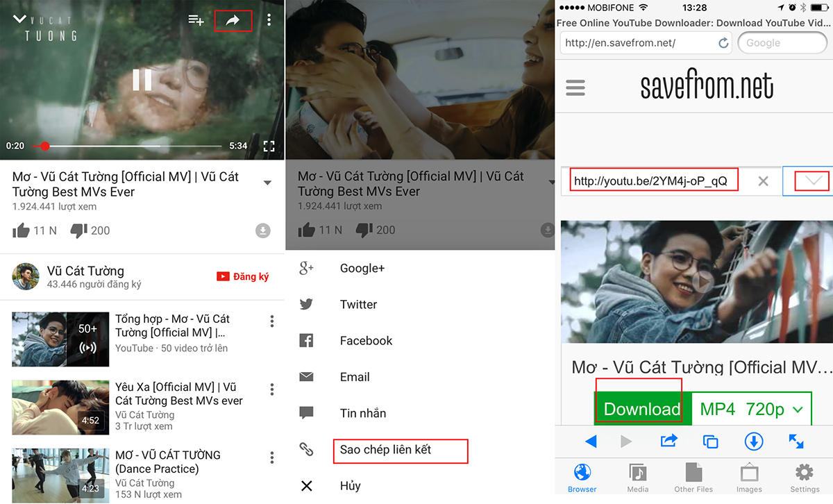Switch to the Images tab
The width and height of the screenshot is (833, 504).
point(749,478)
